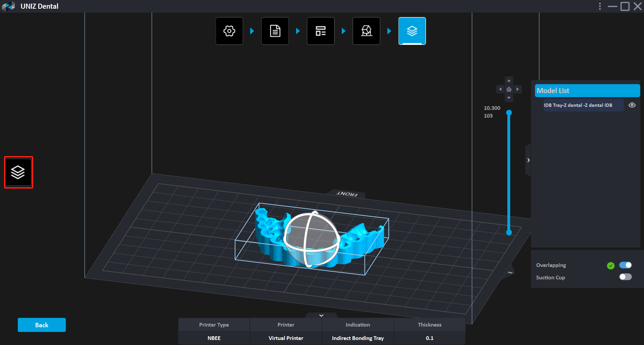Pan view up with the up arrow
Image resolution: width=644 pixels, height=345 pixels.
click(509, 81)
